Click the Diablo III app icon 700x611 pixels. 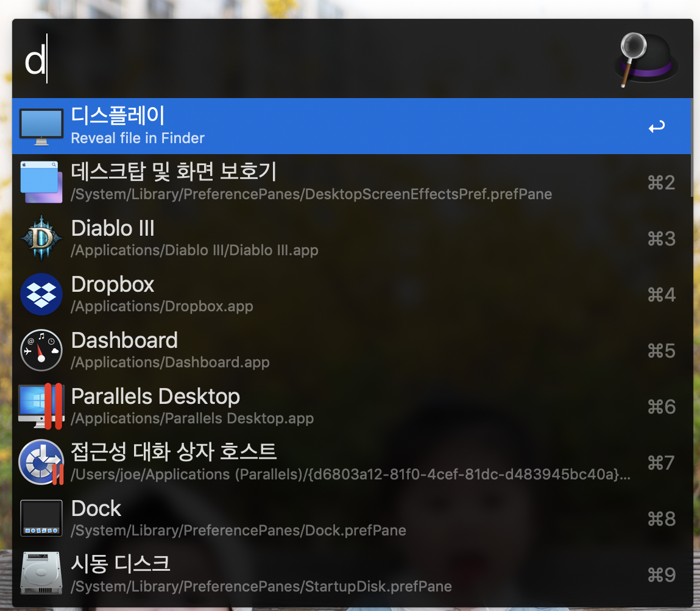(41, 238)
